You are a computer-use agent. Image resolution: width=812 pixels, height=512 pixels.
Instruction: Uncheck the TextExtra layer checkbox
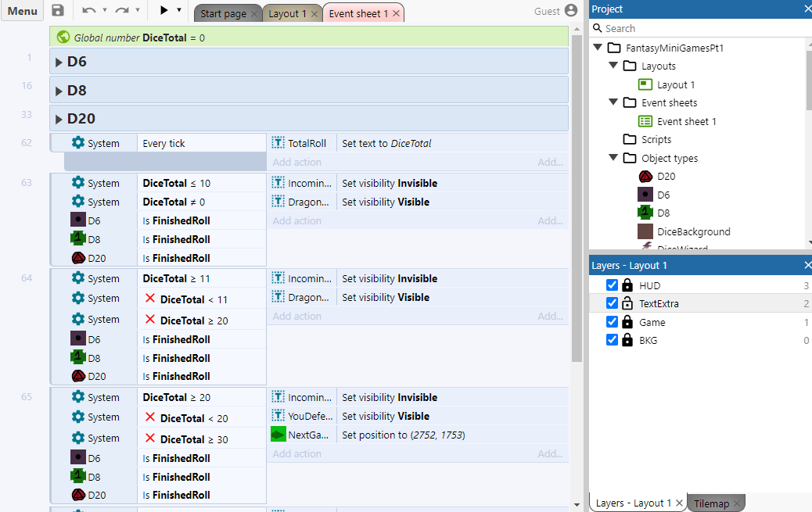[x=613, y=303]
